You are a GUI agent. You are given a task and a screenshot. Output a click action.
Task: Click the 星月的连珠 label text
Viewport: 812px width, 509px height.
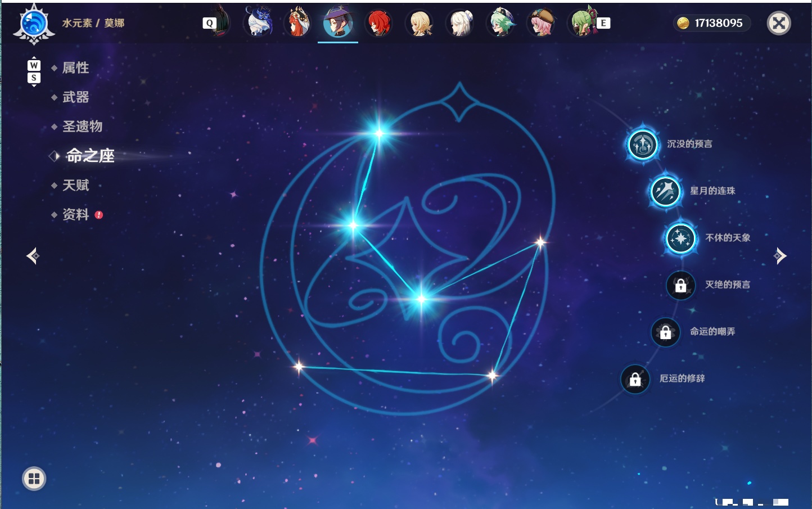pyautogui.click(x=712, y=191)
